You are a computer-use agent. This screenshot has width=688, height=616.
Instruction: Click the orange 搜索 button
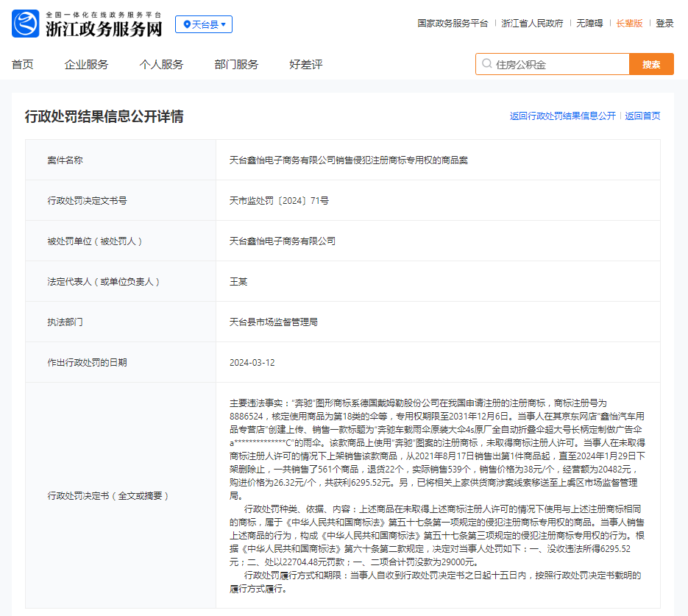652,64
